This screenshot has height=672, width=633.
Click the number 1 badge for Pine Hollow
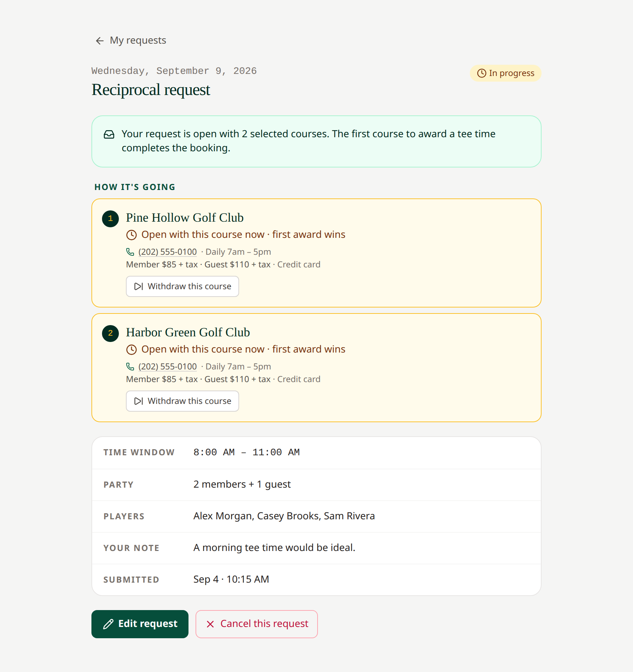point(110,218)
